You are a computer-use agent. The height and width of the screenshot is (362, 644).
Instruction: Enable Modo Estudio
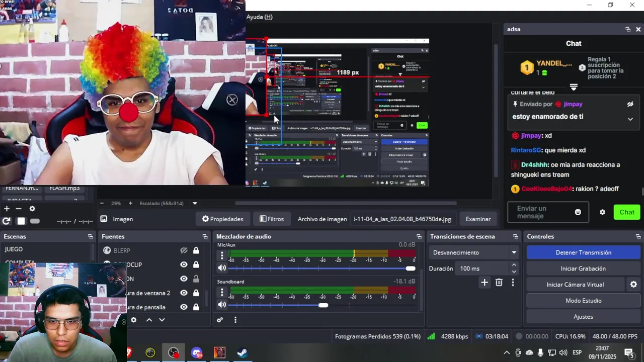click(583, 301)
